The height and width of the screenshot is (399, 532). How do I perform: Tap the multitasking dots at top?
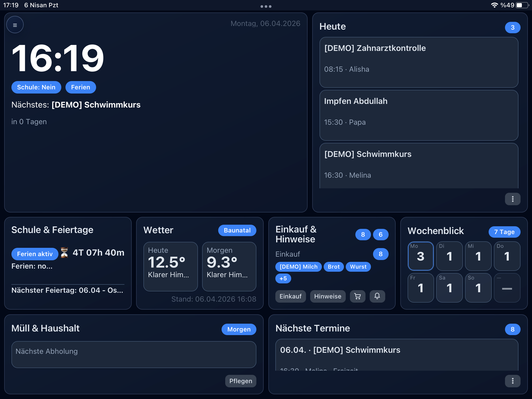266,6
